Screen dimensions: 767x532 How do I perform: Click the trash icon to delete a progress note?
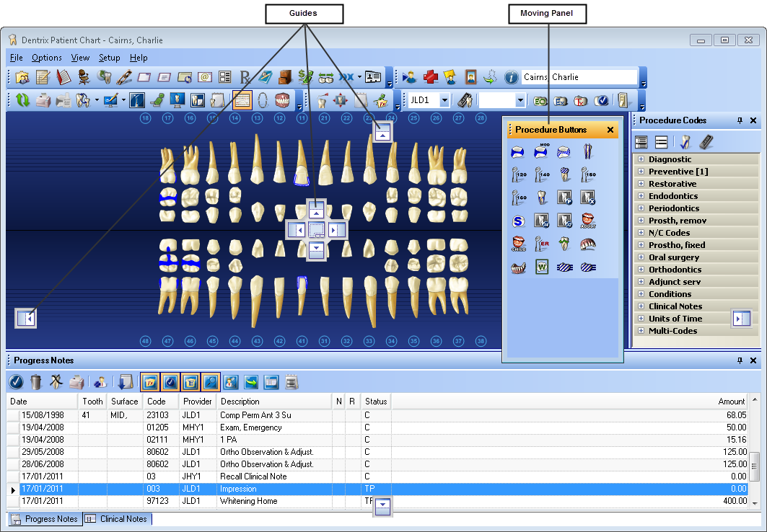tap(36, 382)
